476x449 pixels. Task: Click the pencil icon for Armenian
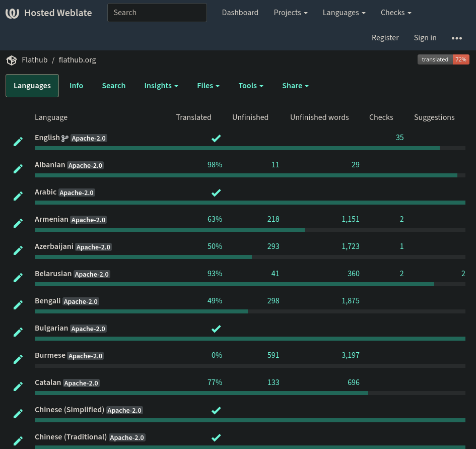[18, 223]
